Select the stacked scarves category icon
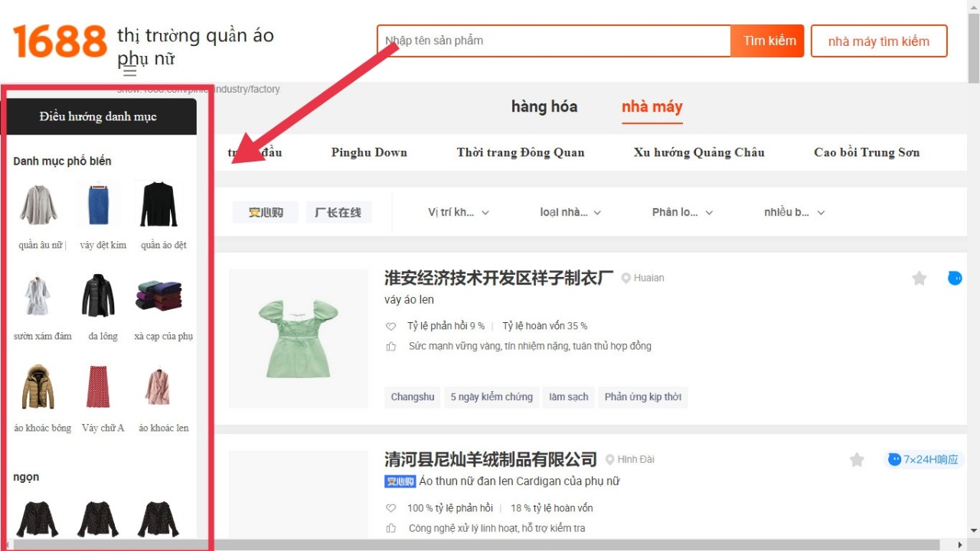The width and height of the screenshot is (980, 551). pyautogui.click(x=158, y=295)
